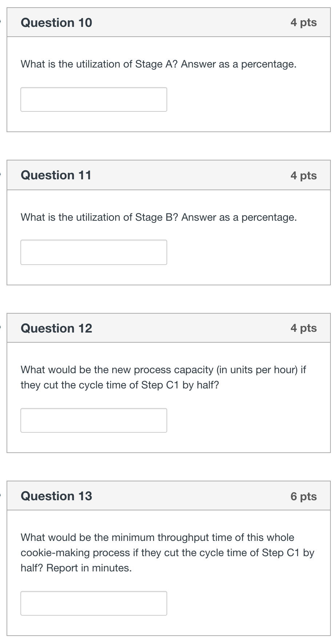Click the Step C1 process capacity question text
The width and height of the screenshot is (333, 644).
163,377
